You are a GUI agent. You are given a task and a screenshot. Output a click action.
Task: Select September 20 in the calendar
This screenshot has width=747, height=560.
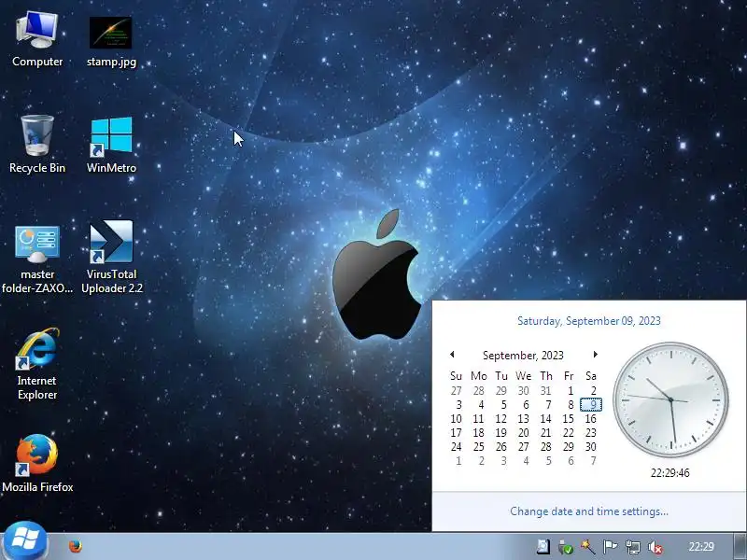coord(524,433)
